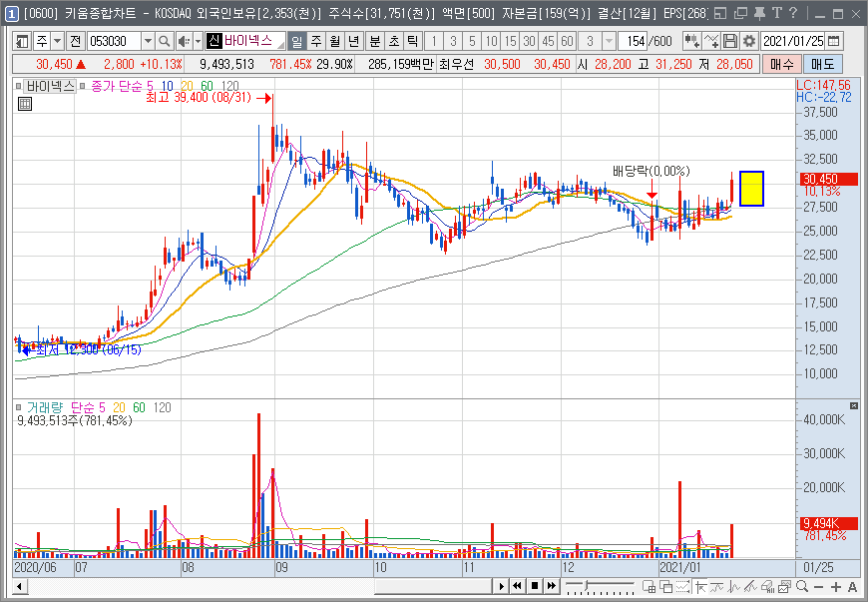The image size is (868, 602).
Task: Open the calendar date picker icon
Action: [834, 41]
